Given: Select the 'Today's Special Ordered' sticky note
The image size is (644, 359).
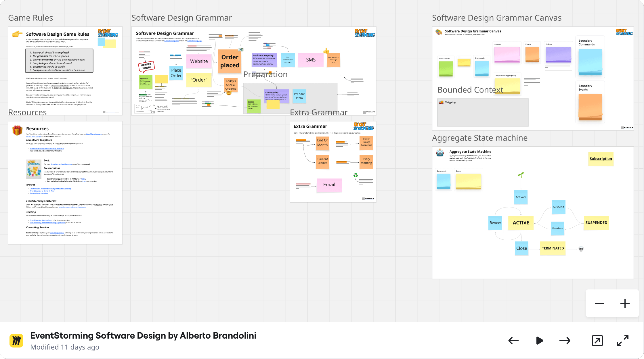Looking at the screenshot, I should point(231,85).
